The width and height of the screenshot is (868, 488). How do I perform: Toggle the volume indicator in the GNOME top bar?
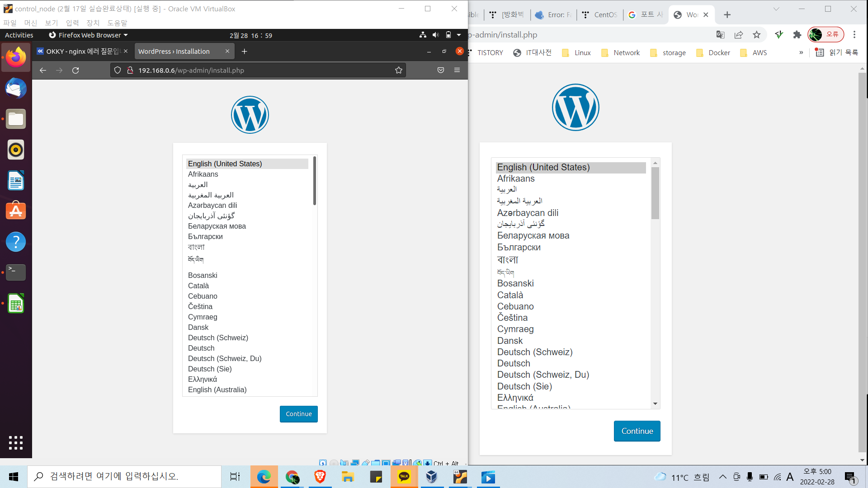(x=435, y=35)
